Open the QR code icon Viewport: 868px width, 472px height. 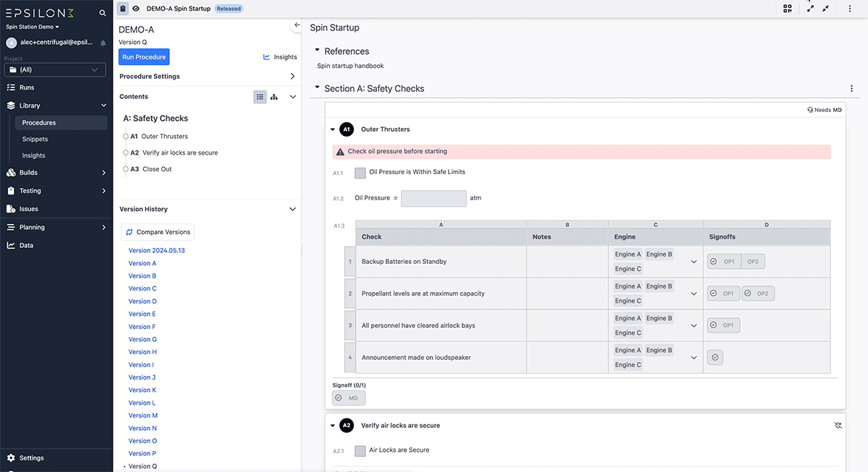click(x=788, y=9)
